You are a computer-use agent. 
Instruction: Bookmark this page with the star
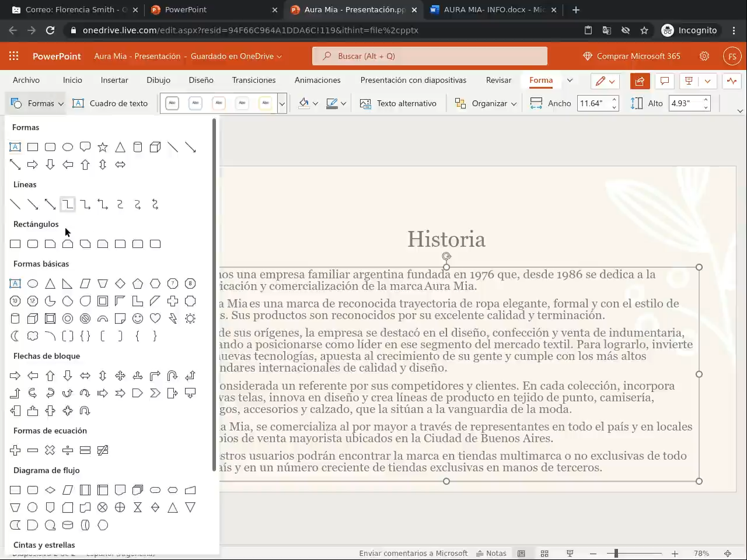pos(644,30)
